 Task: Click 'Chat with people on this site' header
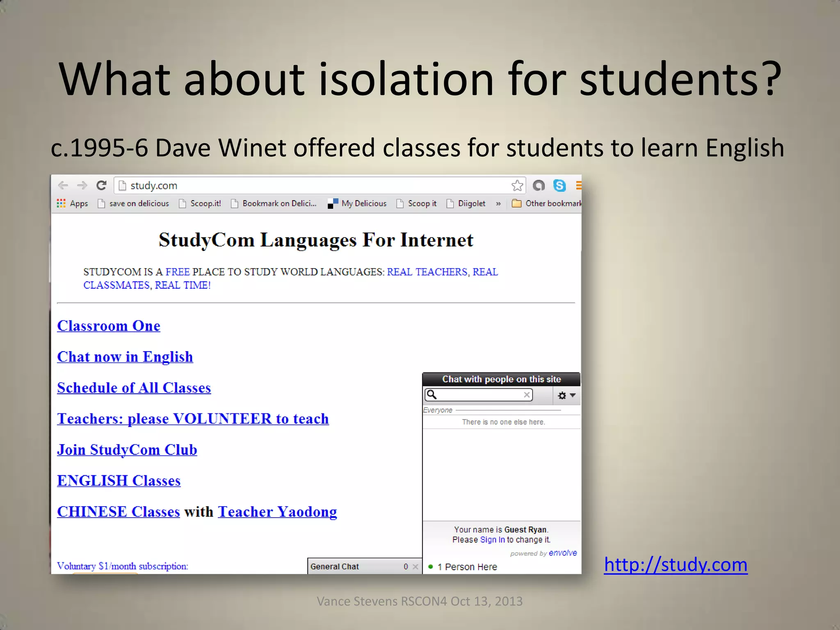(x=501, y=379)
